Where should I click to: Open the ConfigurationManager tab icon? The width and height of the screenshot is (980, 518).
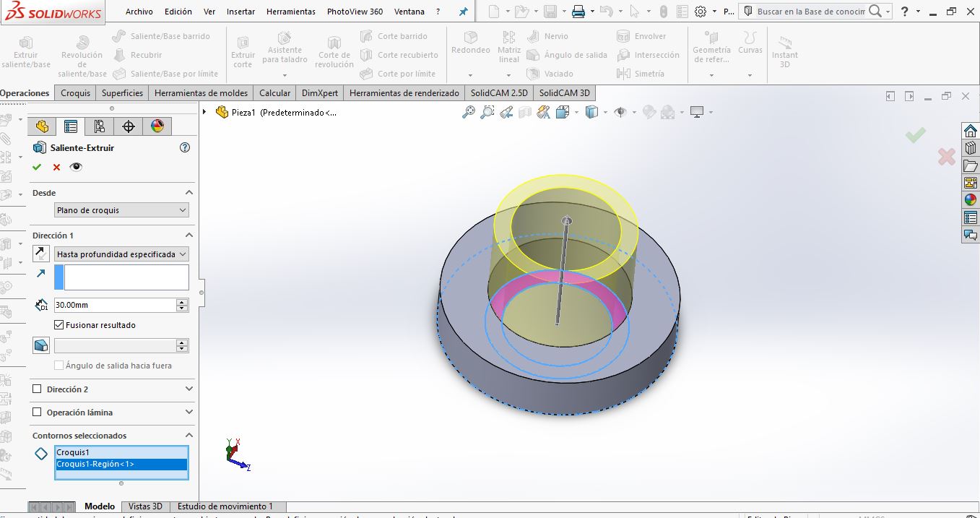[x=100, y=126]
